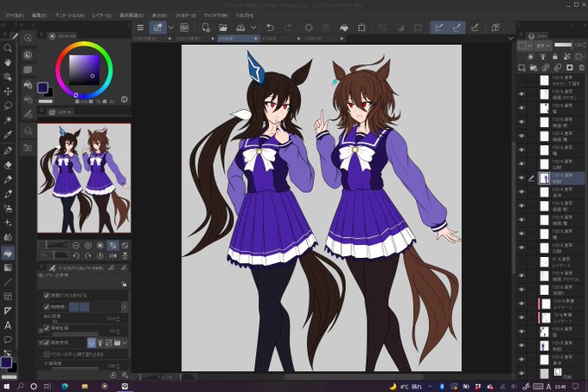Click Redo in the command bar

click(x=287, y=28)
